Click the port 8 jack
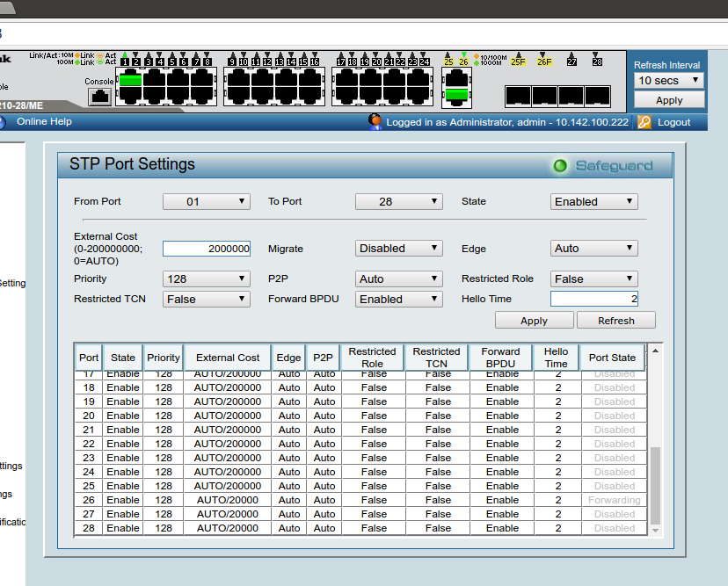 pos(201,95)
